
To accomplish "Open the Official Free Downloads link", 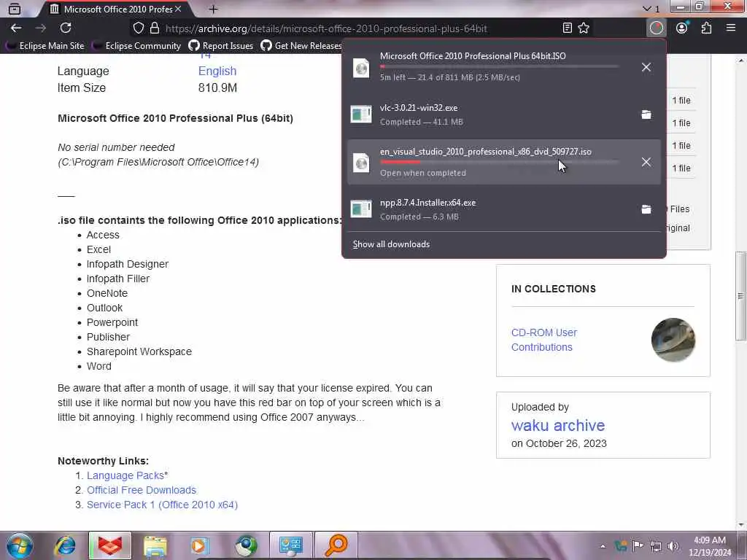I will (142, 490).
